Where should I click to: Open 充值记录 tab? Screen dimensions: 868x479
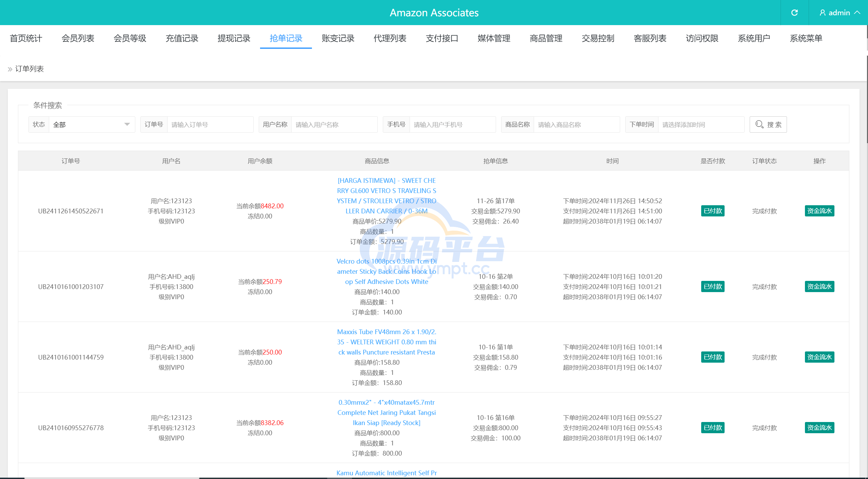pyautogui.click(x=182, y=38)
